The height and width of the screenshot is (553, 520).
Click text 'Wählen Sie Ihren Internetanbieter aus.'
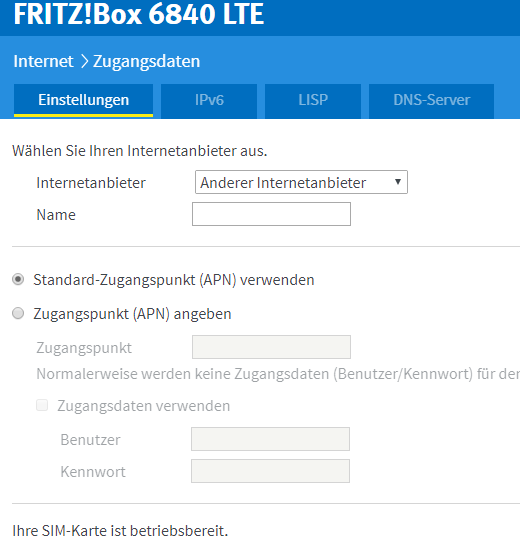tap(140, 151)
